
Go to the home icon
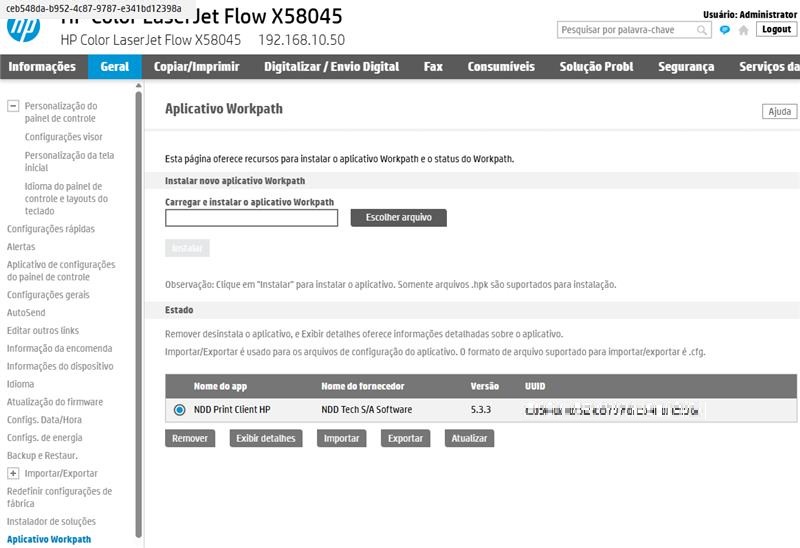743,30
